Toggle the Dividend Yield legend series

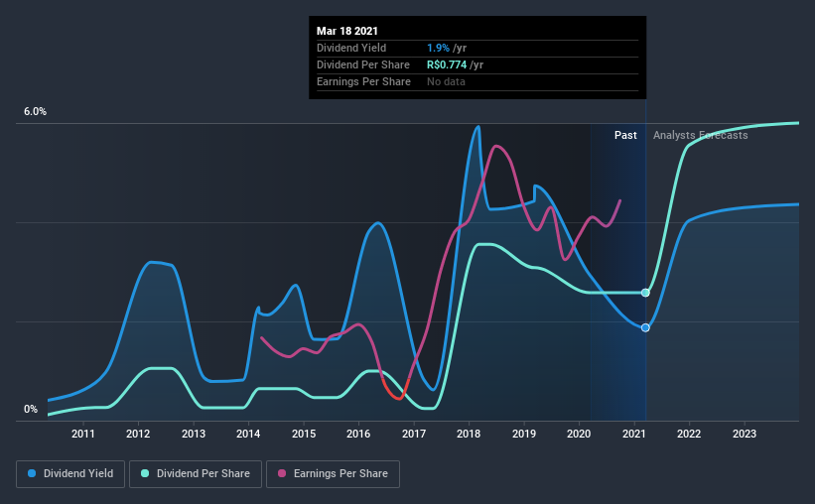(70, 474)
